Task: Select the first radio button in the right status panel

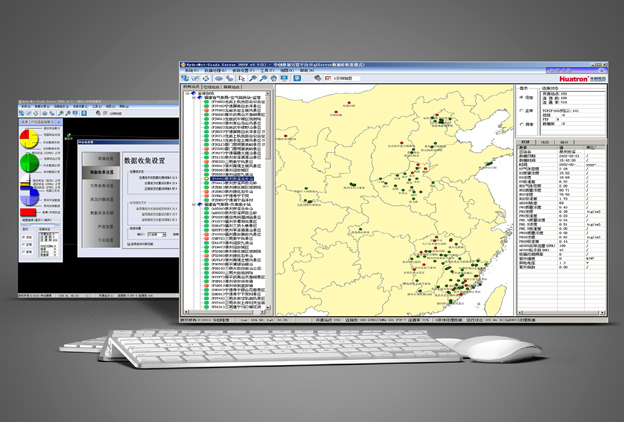Action: point(521,98)
